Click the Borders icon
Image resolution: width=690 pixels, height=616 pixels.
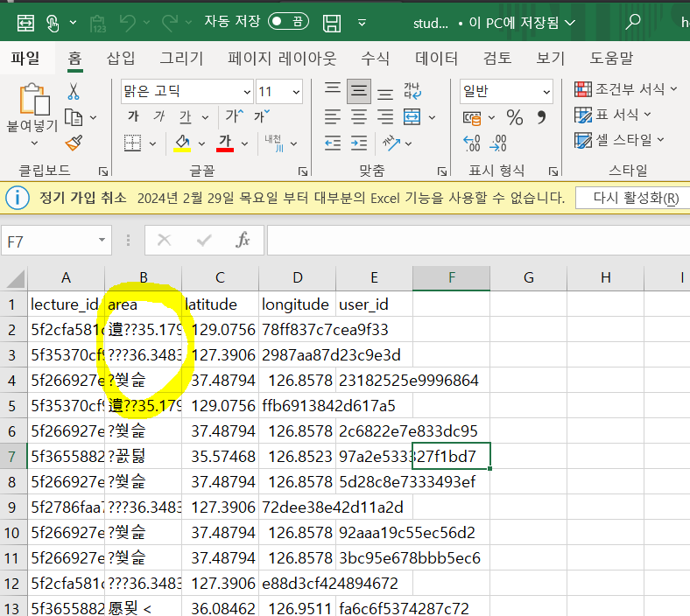132,143
